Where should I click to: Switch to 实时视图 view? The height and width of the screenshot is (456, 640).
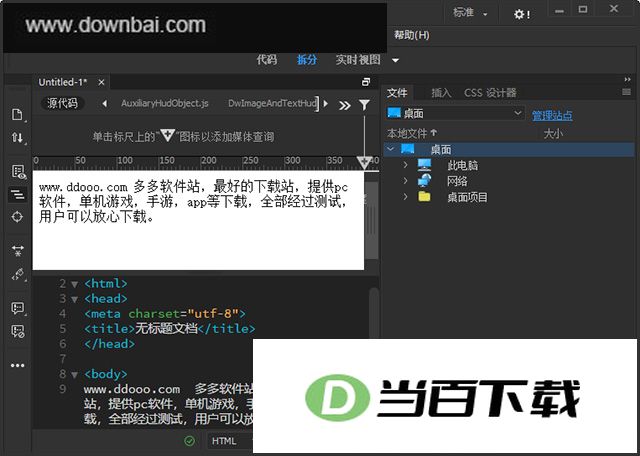[x=358, y=60]
